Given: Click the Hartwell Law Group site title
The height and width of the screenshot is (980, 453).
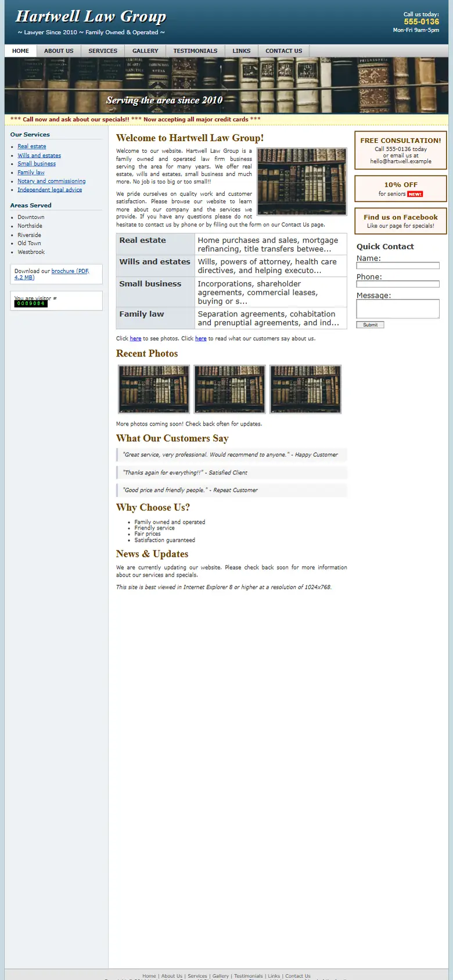Looking at the screenshot, I should (91, 16).
